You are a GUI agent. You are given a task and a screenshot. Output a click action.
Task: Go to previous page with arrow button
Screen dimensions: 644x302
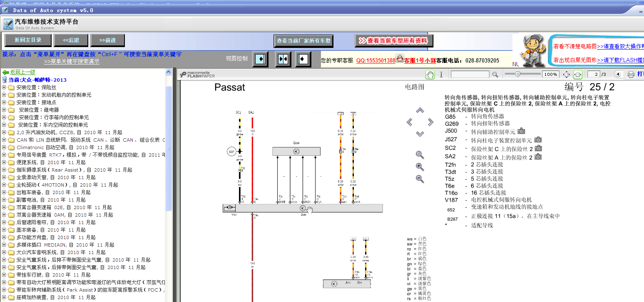click(618, 75)
